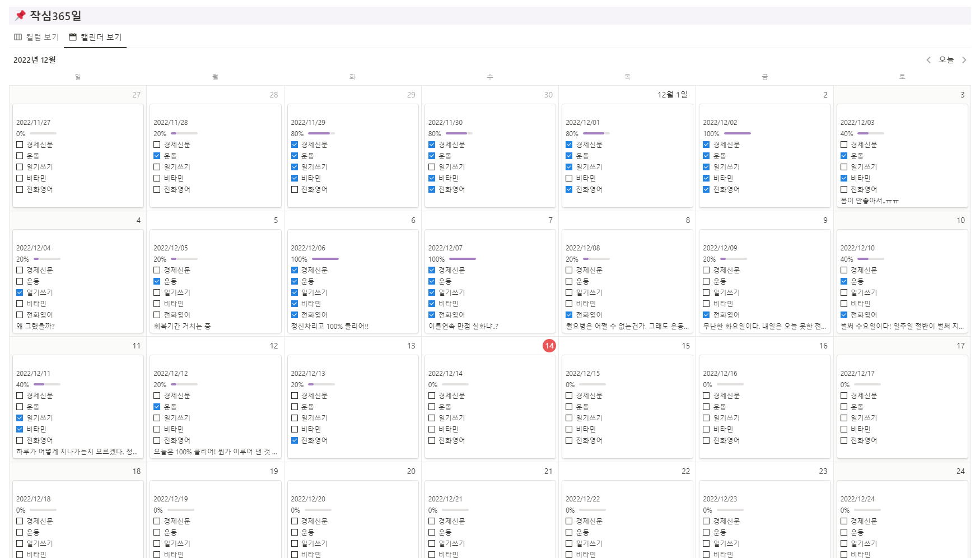The height and width of the screenshot is (558, 980).
Task: Check 비타민 on the 2022/12/17 card
Action: pyautogui.click(x=844, y=429)
